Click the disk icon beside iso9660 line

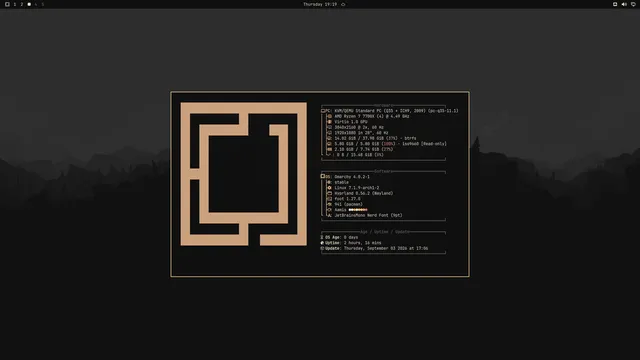pos(330,144)
